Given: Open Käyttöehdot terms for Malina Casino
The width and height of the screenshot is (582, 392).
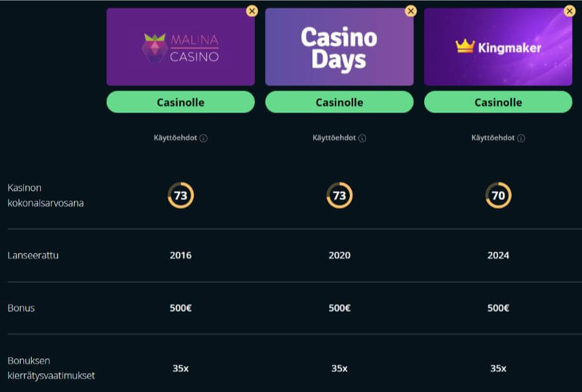Looking at the screenshot, I should [175, 138].
